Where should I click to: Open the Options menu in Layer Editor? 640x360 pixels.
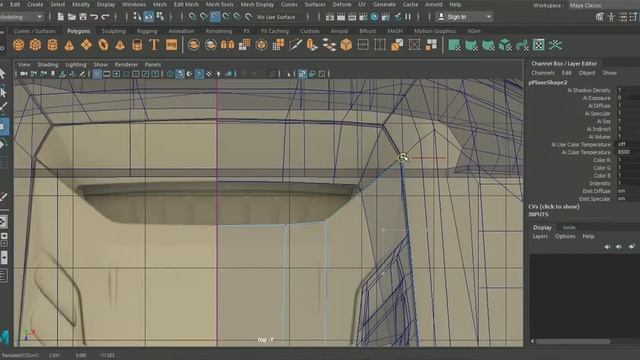click(565, 236)
